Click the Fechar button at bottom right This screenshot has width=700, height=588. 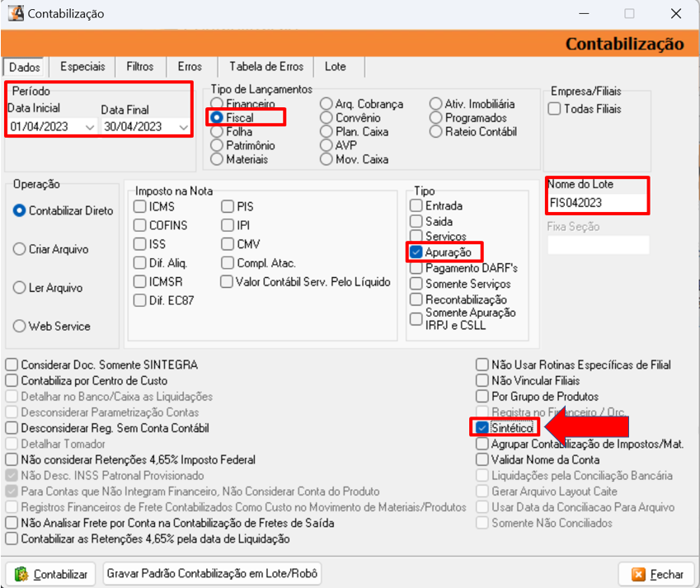pos(657,574)
